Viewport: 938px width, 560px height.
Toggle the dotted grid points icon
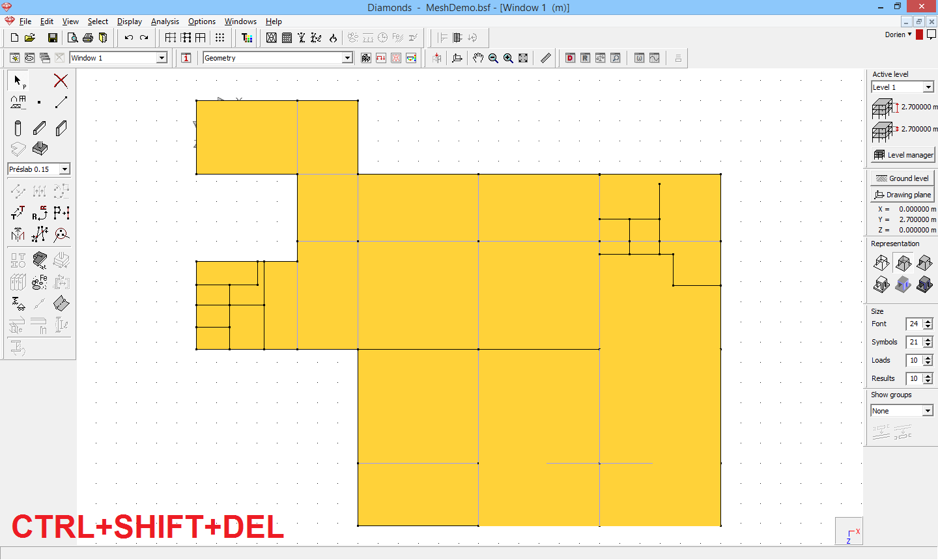pyautogui.click(x=220, y=38)
